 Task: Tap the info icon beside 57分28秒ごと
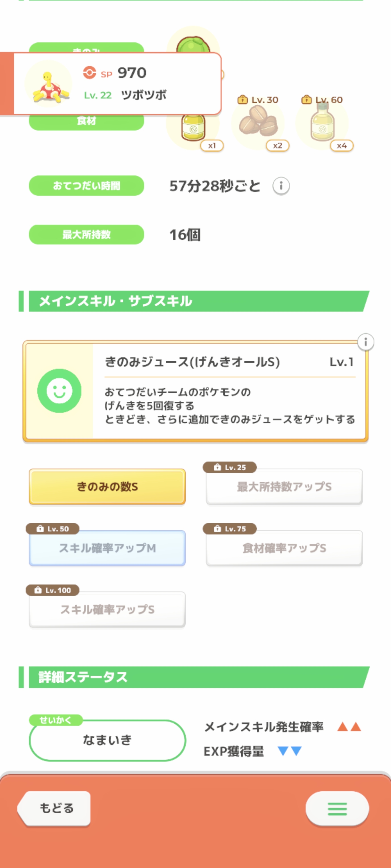(281, 186)
